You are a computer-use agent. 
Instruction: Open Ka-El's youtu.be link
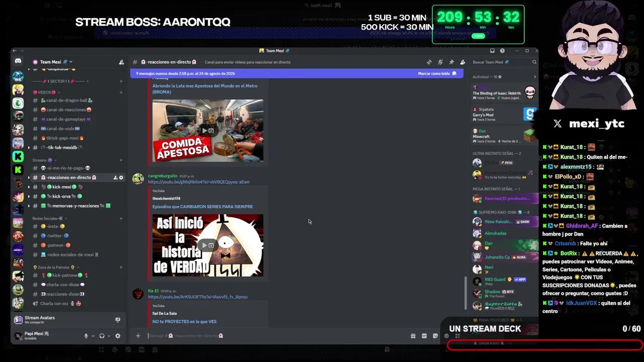click(197, 297)
